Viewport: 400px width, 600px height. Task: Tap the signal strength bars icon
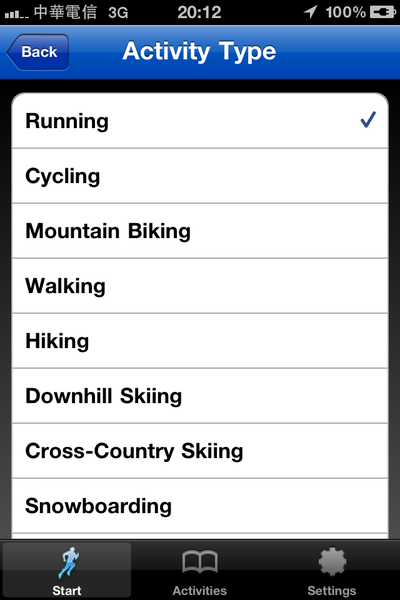coord(16,14)
